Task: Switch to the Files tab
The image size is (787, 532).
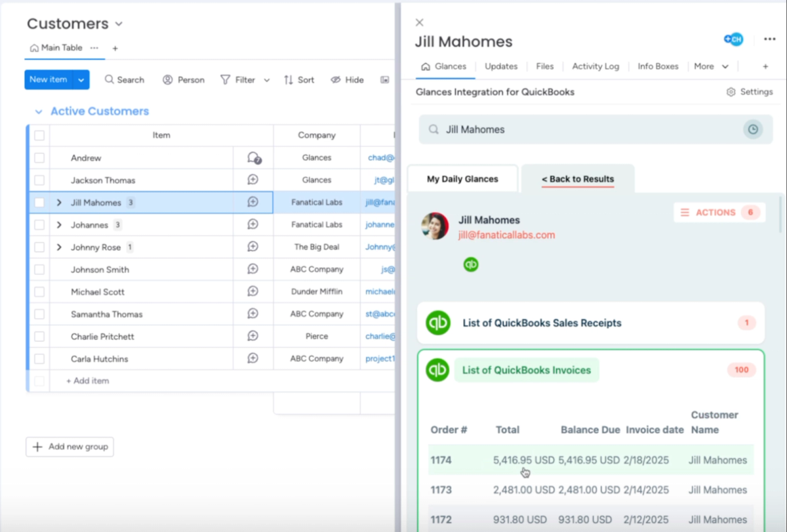Action: (x=544, y=66)
